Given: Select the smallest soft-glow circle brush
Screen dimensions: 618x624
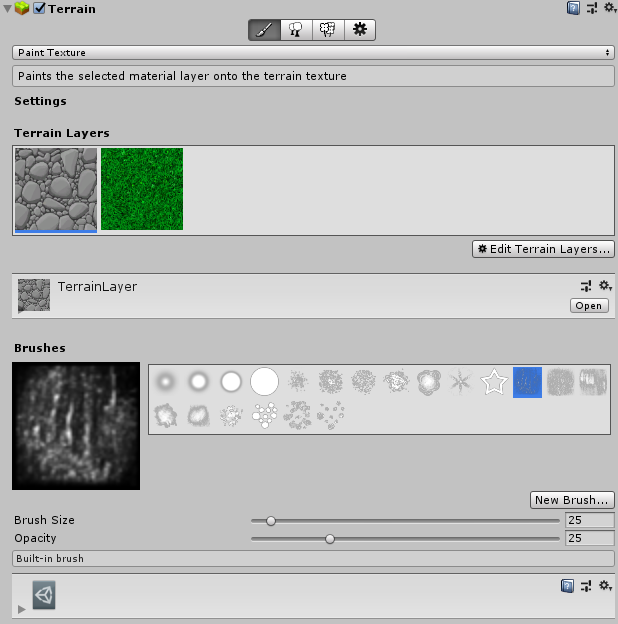Looking at the screenshot, I should point(166,382).
